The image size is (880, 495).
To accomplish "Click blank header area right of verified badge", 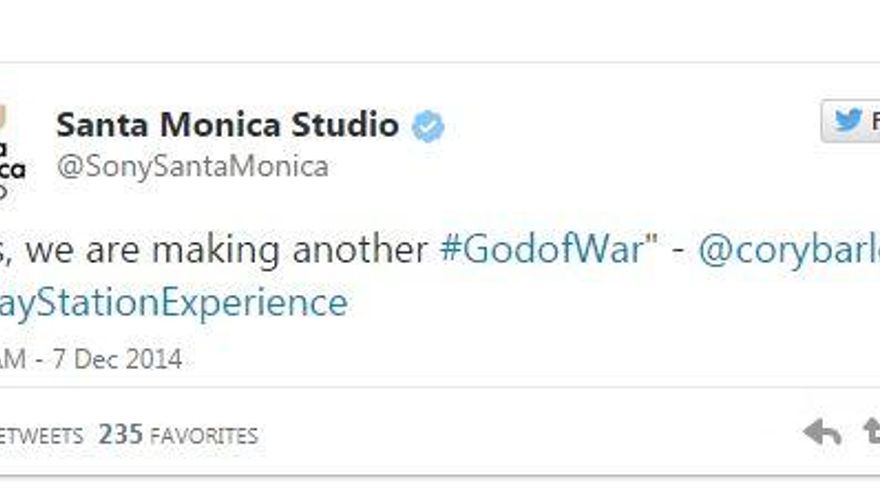I will click(x=620, y=127).
